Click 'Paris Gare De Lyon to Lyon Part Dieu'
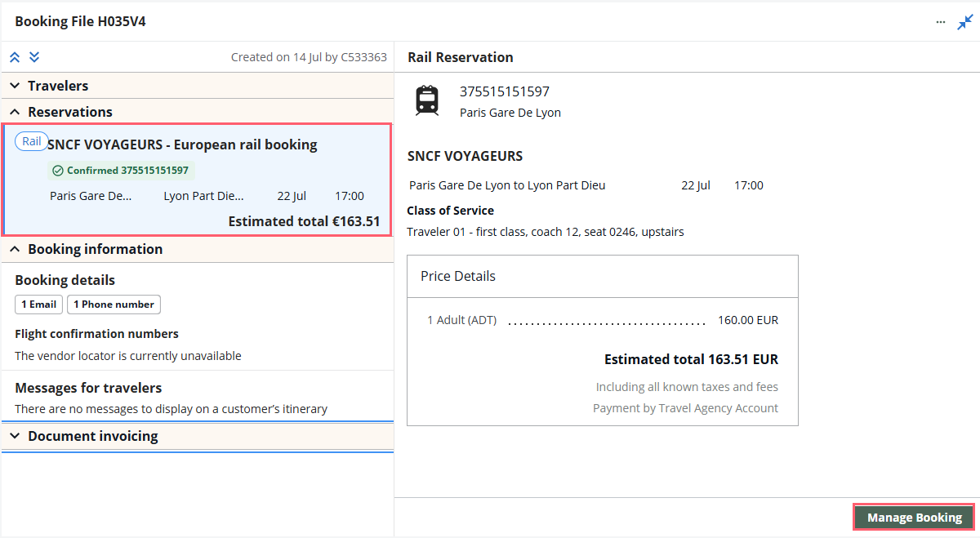This screenshot has width=980, height=538. (507, 185)
